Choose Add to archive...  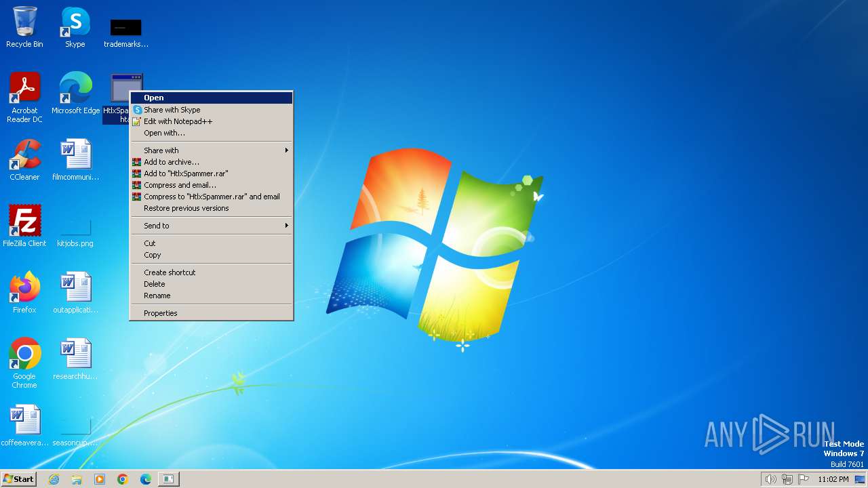212,162
